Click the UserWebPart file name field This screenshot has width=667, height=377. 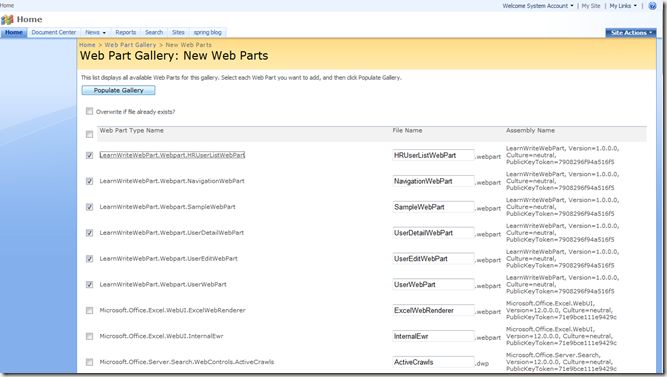tap(433, 284)
